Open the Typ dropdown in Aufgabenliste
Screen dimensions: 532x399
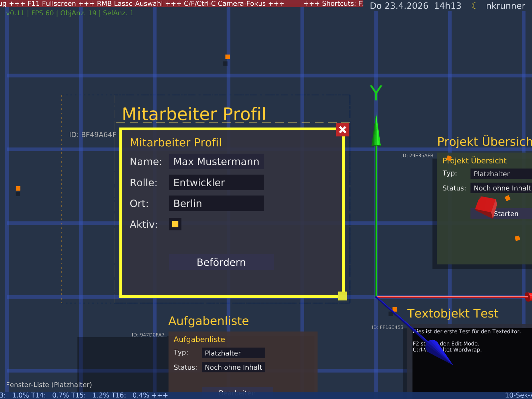tap(233, 353)
